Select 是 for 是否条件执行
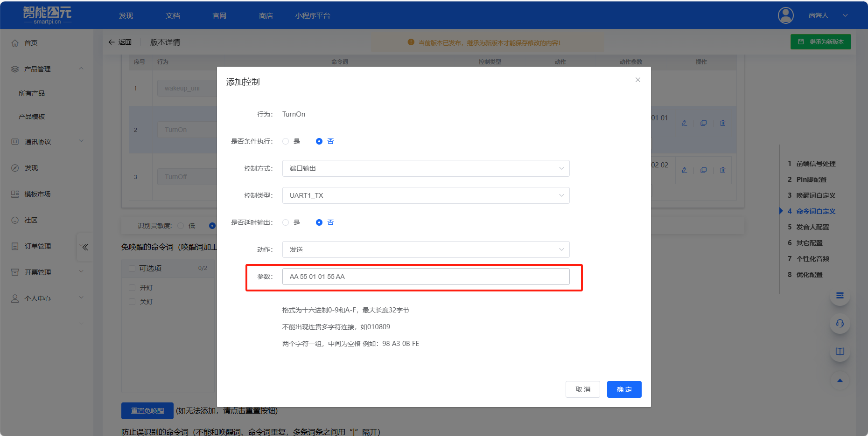This screenshot has width=868, height=436. coord(285,141)
